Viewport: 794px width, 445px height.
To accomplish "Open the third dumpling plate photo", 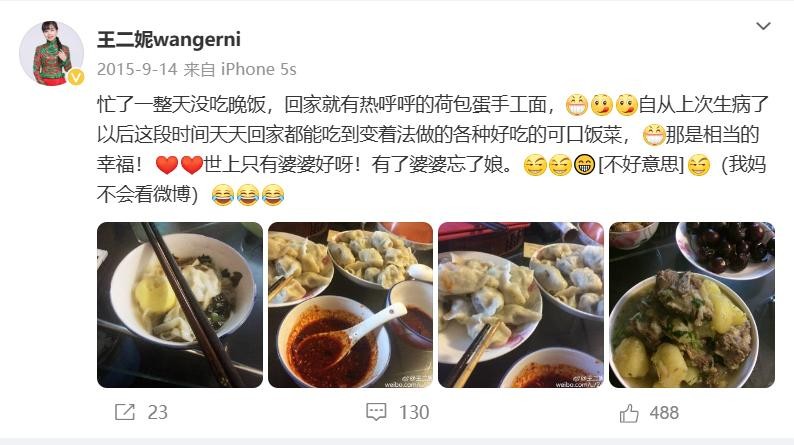I will pyautogui.click(x=521, y=305).
